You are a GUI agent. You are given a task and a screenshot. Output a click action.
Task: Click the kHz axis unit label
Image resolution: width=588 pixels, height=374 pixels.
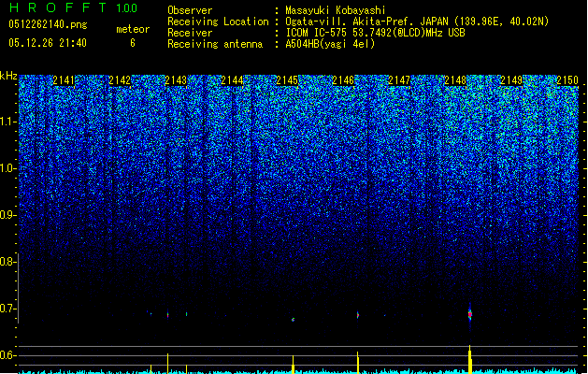(8, 76)
